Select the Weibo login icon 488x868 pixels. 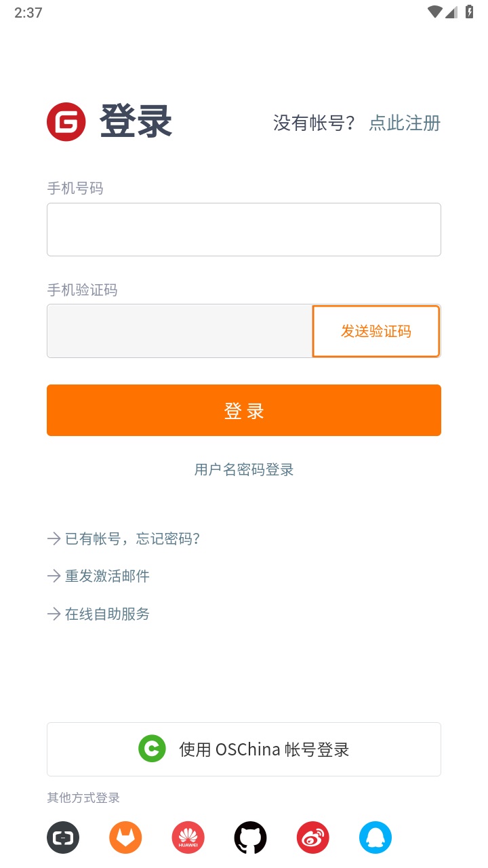(312, 837)
